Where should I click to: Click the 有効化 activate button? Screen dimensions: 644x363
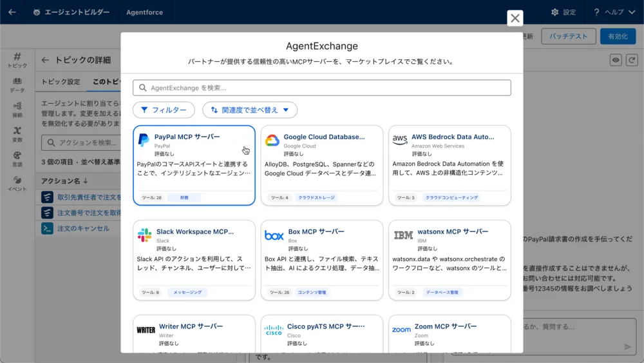point(618,36)
